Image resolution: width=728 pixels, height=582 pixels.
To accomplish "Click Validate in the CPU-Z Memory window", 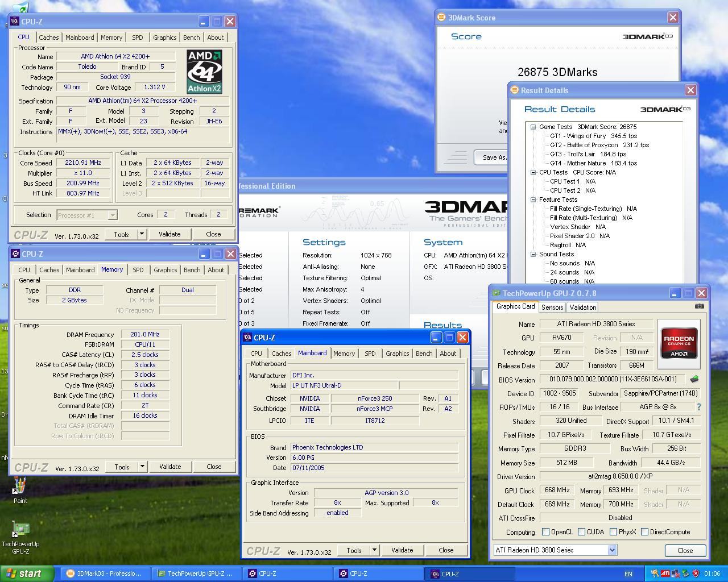I will [170, 467].
